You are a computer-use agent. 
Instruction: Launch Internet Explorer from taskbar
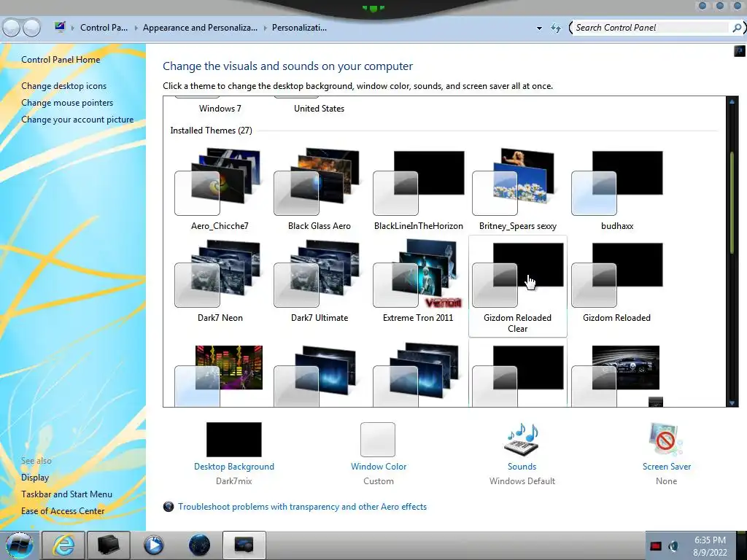click(63, 545)
